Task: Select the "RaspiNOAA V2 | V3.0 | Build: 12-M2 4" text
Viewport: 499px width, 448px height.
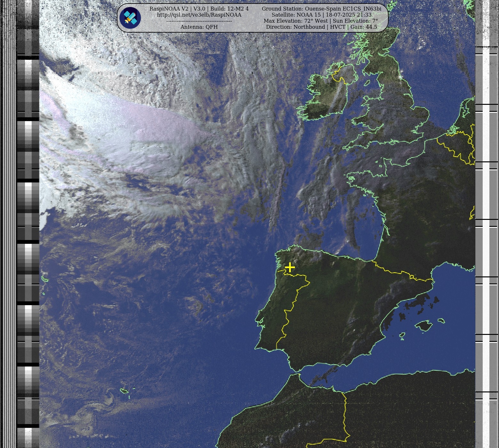Action: [199, 9]
